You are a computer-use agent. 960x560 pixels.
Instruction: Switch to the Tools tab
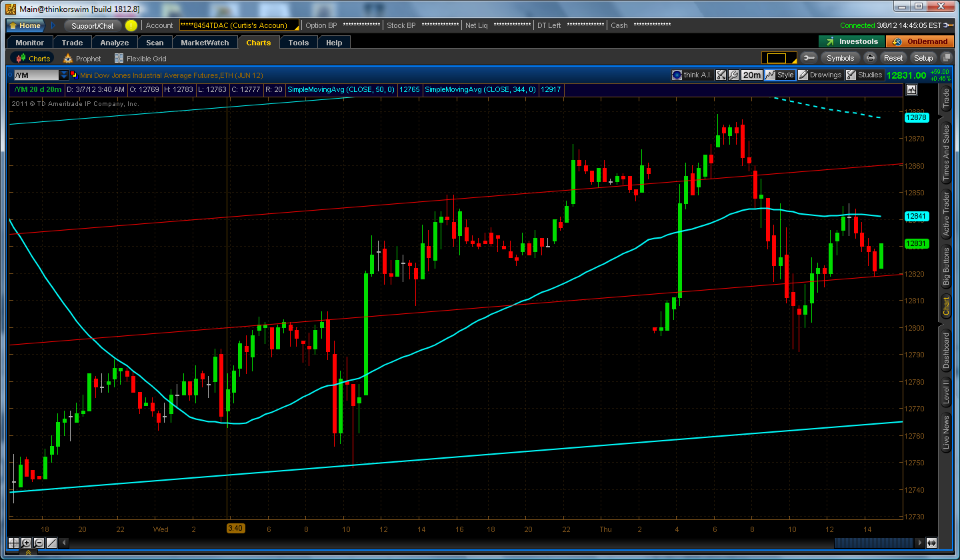point(299,42)
